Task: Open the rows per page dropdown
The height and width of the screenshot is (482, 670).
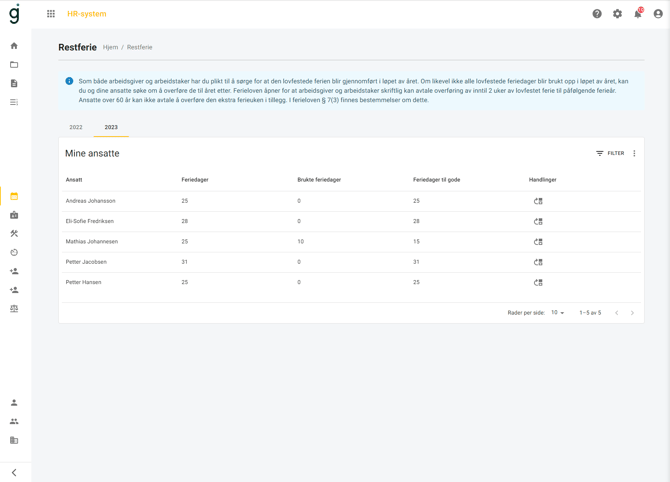Action: pos(558,313)
